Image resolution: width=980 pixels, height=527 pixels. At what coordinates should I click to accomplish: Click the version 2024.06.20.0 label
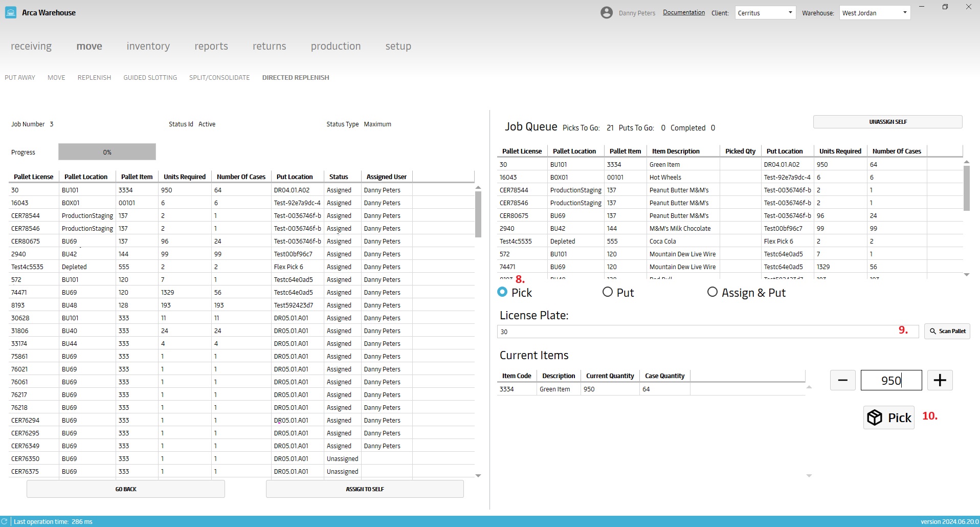pyautogui.click(x=949, y=522)
